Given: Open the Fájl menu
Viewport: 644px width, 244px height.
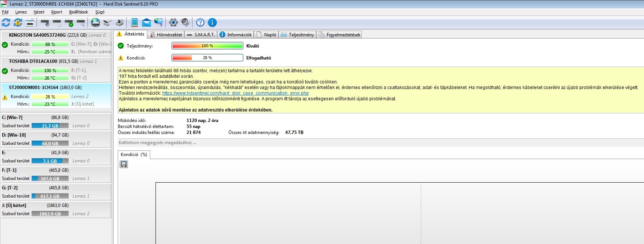Looking at the screenshot, I should click(x=5, y=12).
